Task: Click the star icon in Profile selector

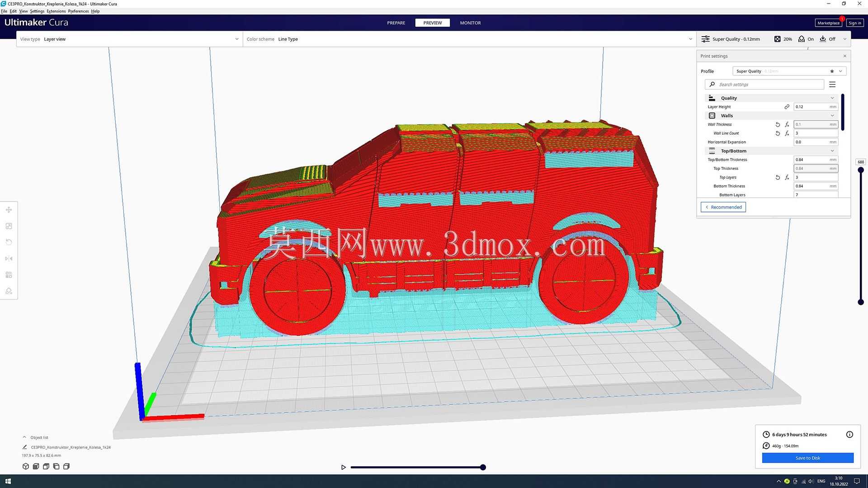Action: click(832, 71)
